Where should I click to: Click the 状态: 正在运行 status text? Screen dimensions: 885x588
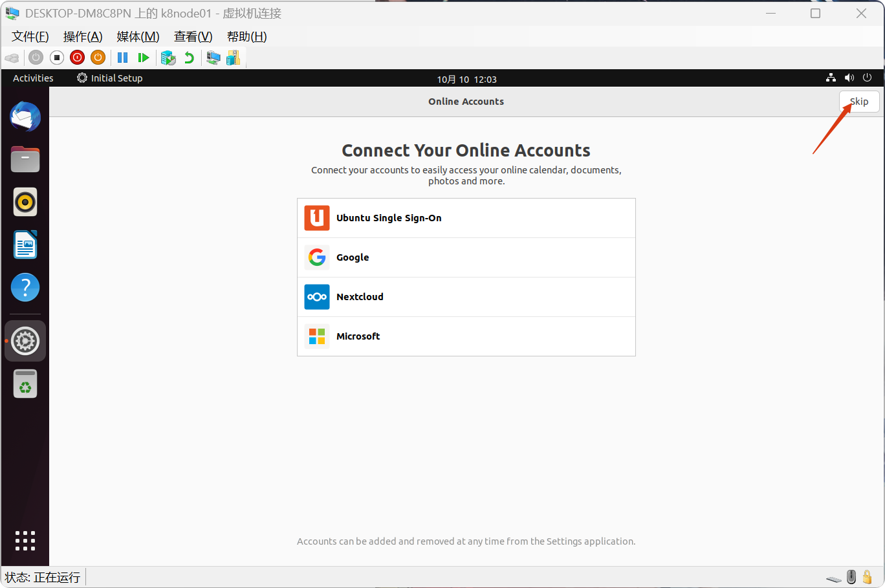[x=43, y=577]
